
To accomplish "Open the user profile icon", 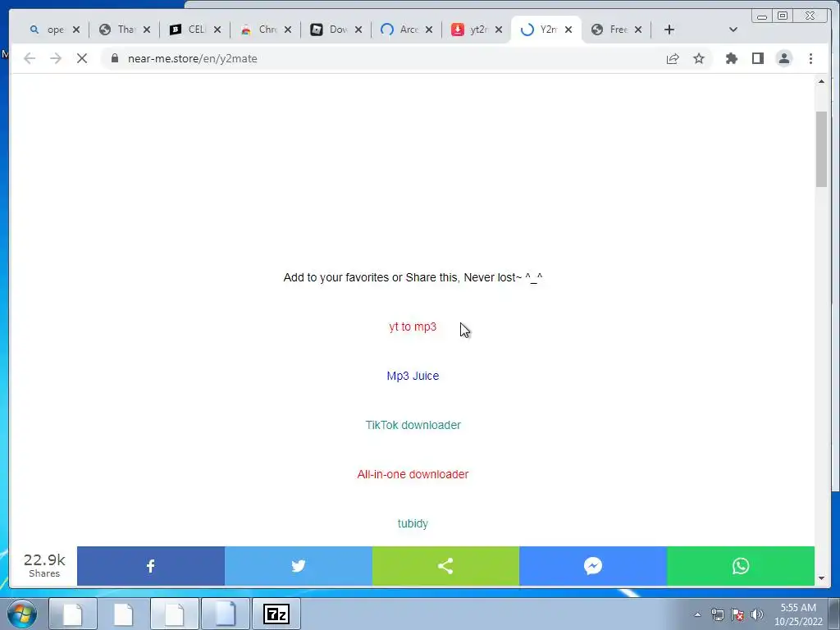I will pyautogui.click(x=783, y=58).
